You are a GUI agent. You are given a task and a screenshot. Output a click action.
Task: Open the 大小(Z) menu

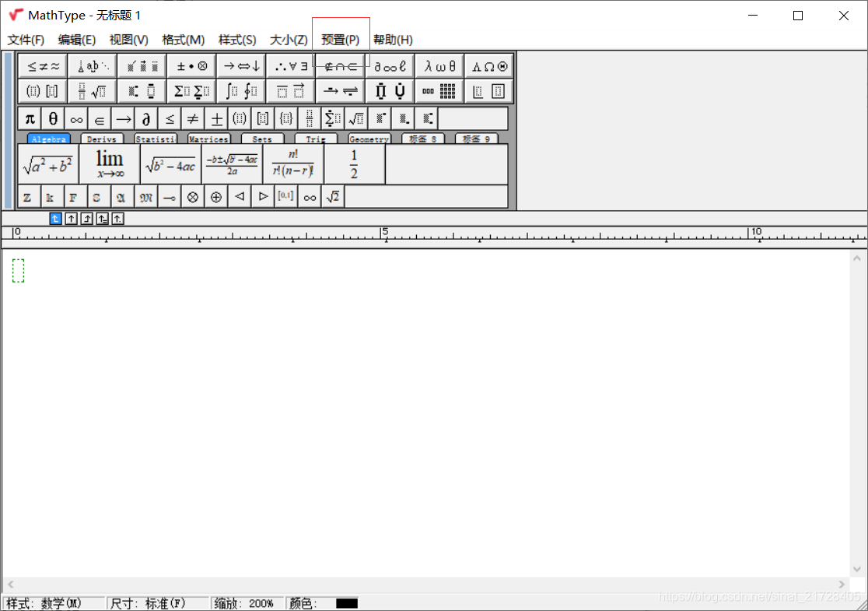click(x=289, y=40)
